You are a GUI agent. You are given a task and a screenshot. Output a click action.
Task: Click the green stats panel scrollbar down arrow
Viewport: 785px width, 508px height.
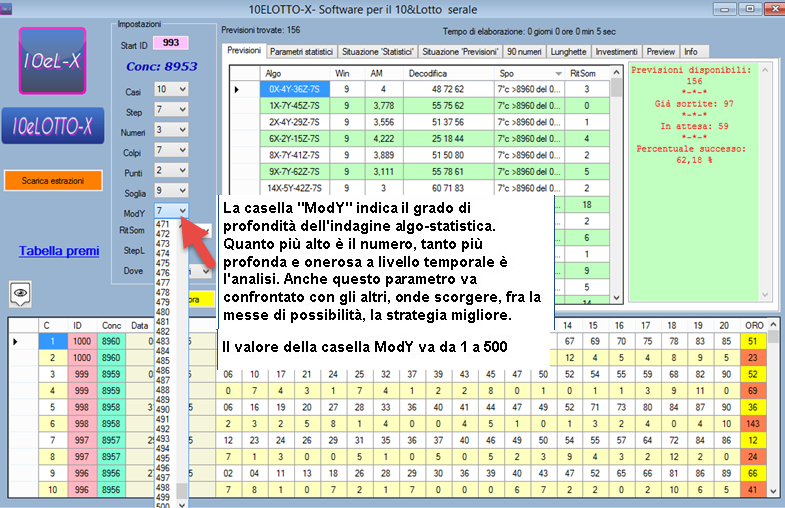click(x=764, y=295)
